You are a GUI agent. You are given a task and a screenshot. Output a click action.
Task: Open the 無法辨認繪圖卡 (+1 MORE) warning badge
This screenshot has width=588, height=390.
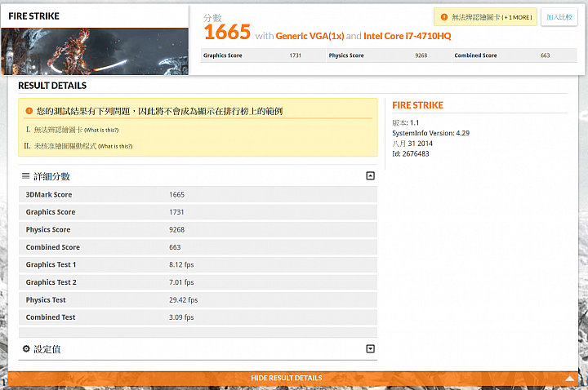pyautogui.click(x=485, y=17)
